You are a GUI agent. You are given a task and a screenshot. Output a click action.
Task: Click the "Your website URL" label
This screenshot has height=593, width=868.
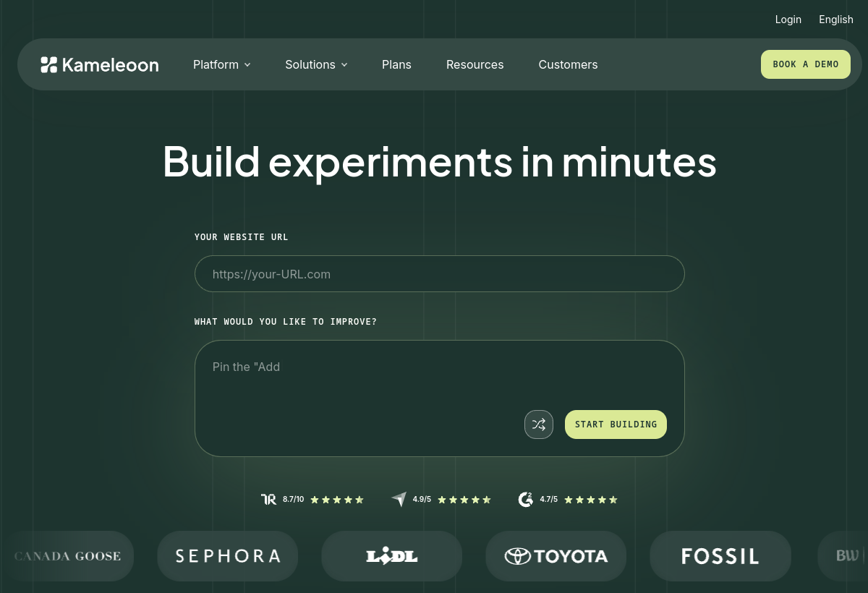pos(242,237)
